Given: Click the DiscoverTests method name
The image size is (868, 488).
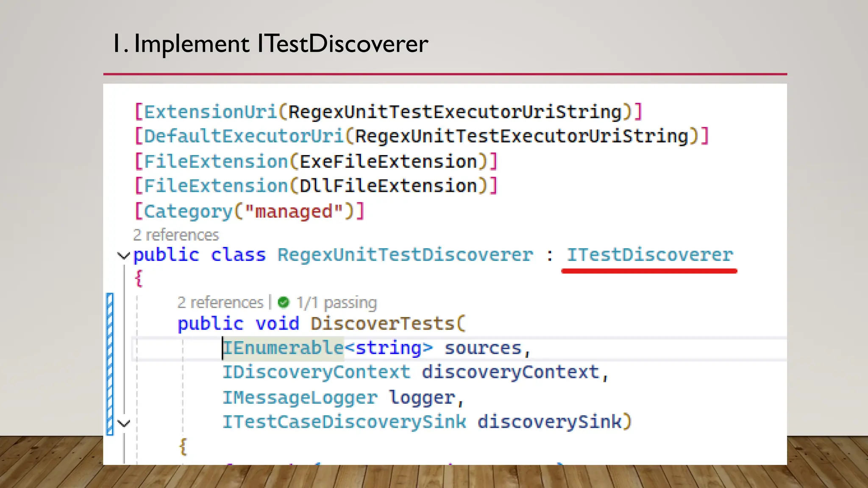Looking at the screenshot, I should tap(383, 324).
